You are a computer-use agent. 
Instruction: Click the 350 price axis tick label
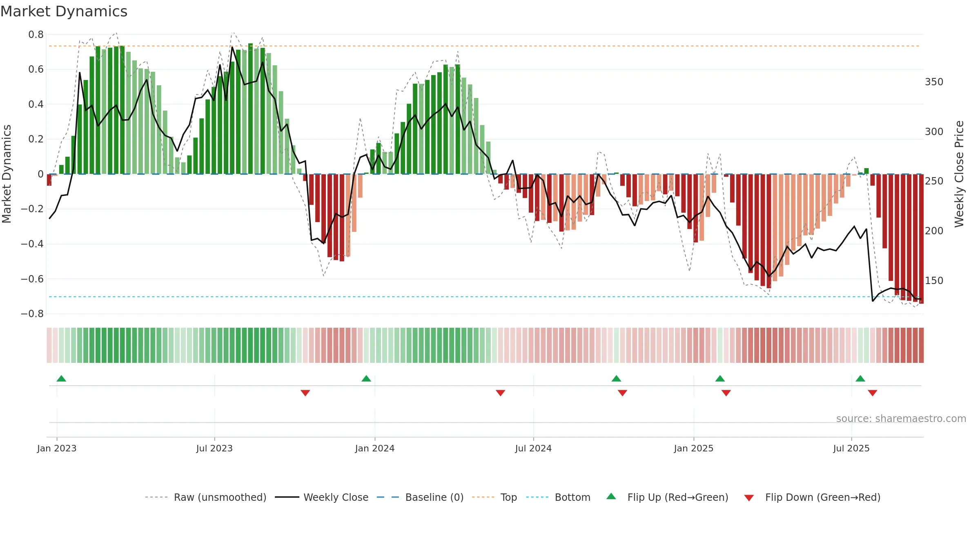pyautogui.click(x=934, y=82)
